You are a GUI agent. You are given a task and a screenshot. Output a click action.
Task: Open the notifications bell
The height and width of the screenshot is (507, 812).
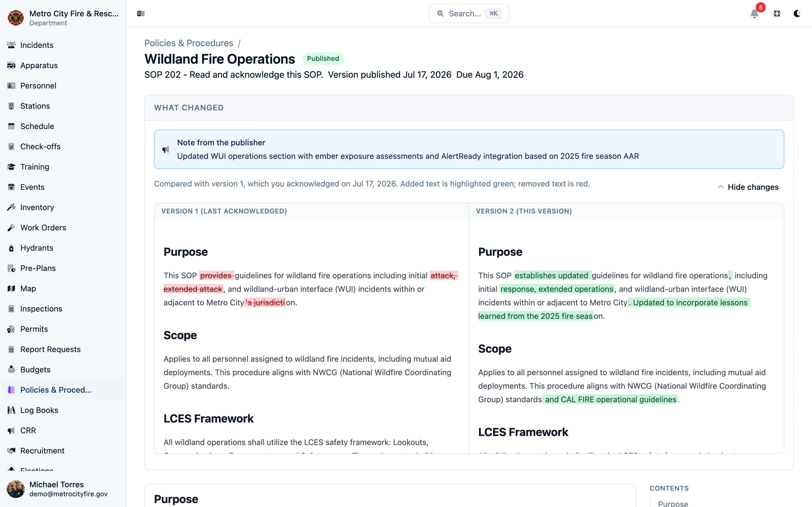coord(754,14)
